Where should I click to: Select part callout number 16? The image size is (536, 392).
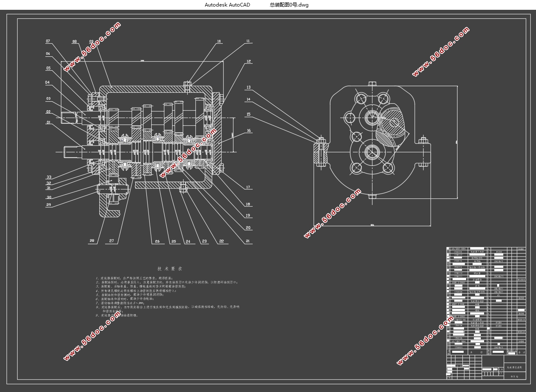coord(249,131)
